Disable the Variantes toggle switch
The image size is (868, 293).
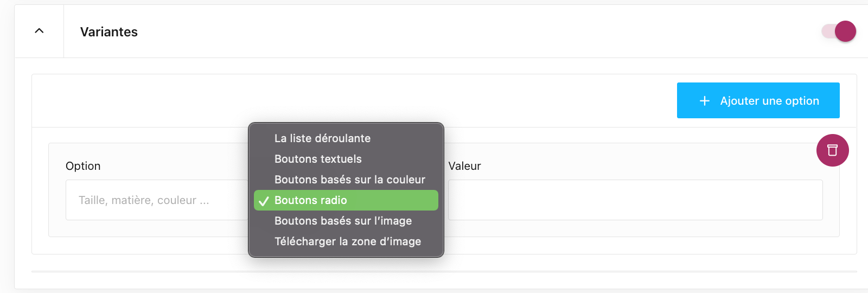coord(839,31)
